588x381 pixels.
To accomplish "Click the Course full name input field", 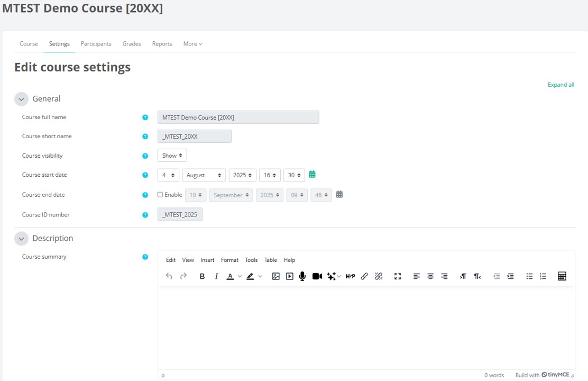I will [x=238, y=117].
